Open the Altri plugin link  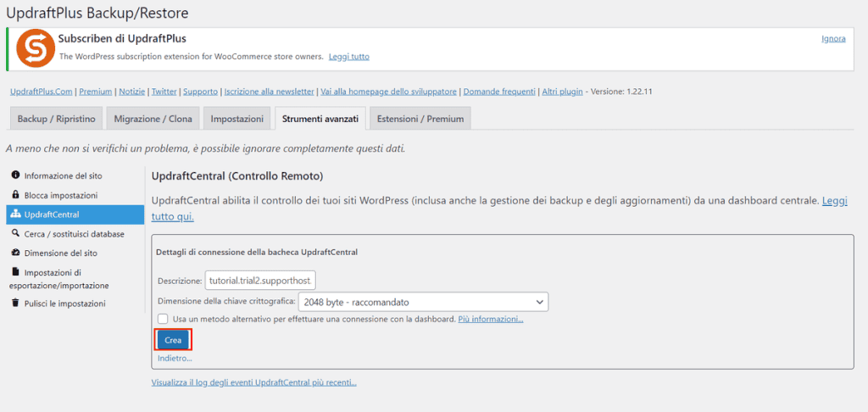click(x=562, y=92)
